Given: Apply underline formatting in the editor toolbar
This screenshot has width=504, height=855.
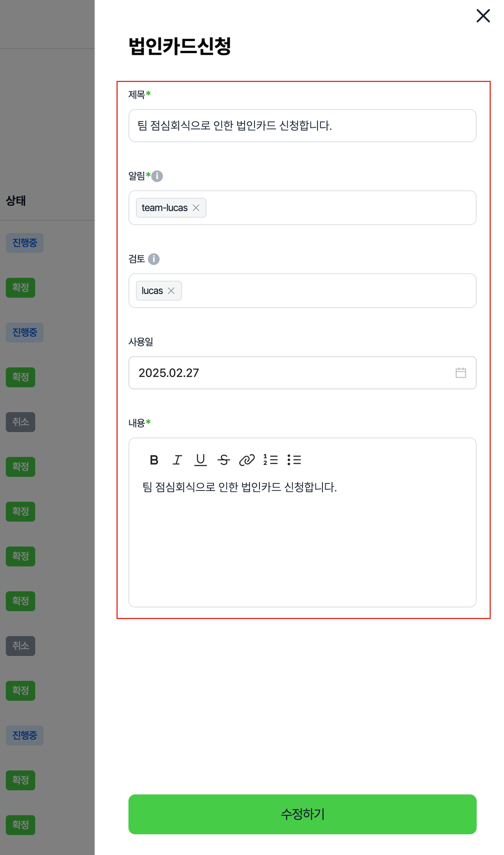Looking at the screenshot, I should pyautogui.click(x=200, y=460).
